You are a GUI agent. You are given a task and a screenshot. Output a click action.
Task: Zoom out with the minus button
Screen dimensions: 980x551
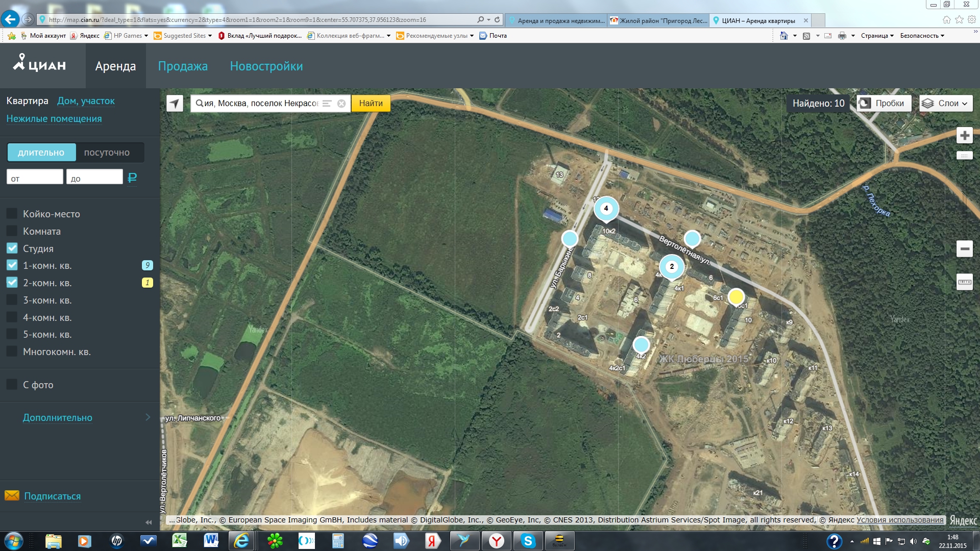coord(964,249)
